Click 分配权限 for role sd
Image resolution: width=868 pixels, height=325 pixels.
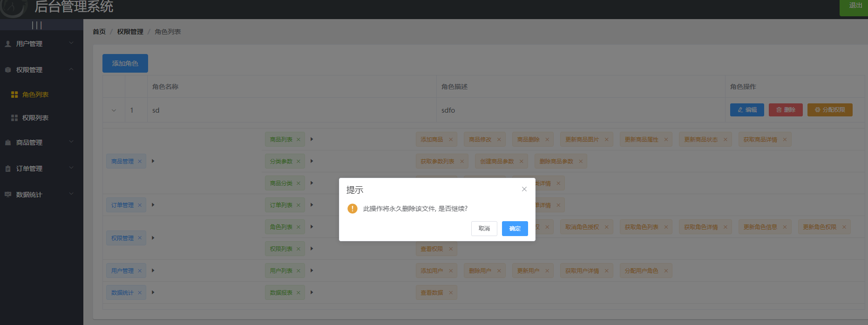point(830,110)
